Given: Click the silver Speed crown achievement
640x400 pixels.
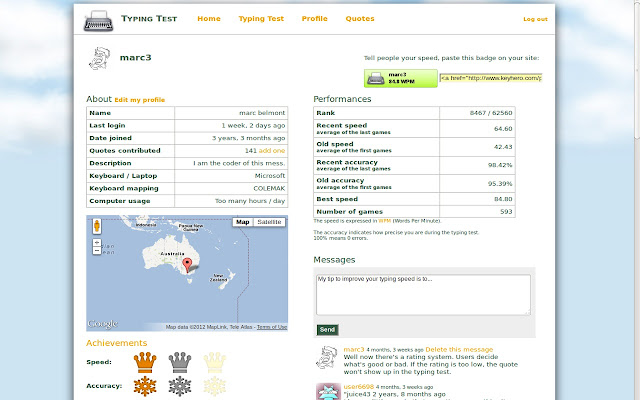Looking at the screenshot, I should [181, 362].
